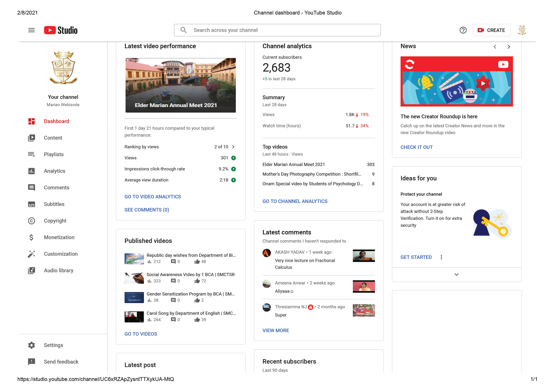Open Ideas for you three-dot menu
555x392 pixels.
(441, 257)
